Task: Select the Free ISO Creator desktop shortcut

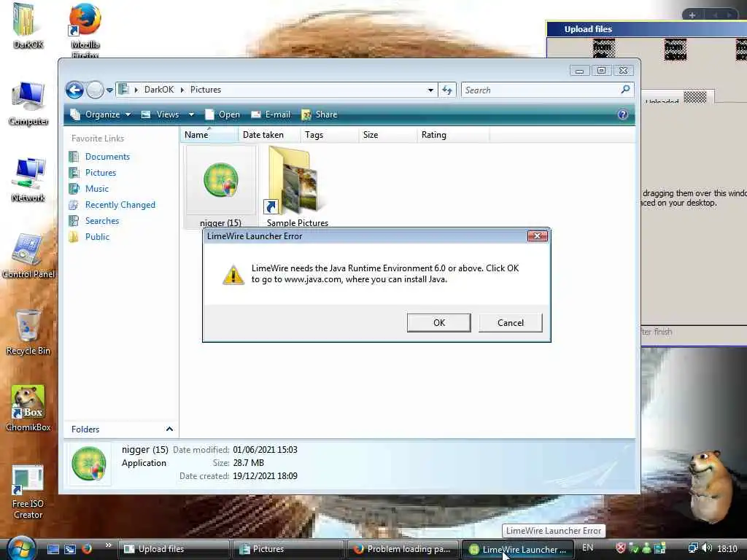Action: coord(28,491)
